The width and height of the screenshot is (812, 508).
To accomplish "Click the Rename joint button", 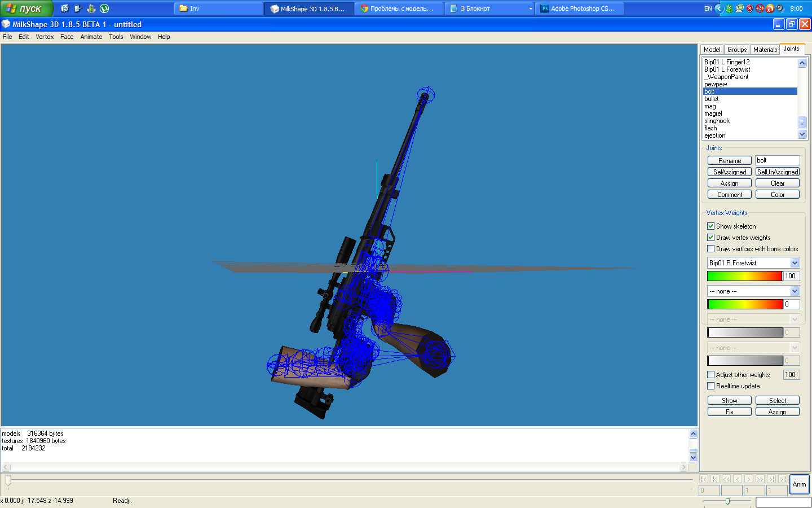I will [x=729, y=161].
